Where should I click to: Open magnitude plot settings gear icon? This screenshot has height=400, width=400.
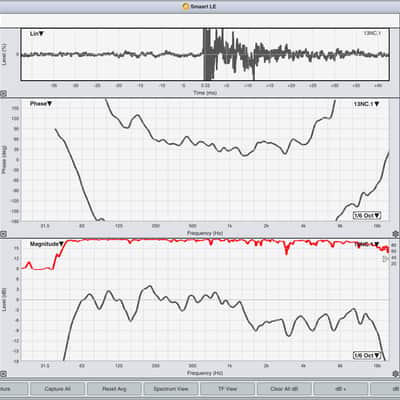pyautogui.click(x=396, y=373)
